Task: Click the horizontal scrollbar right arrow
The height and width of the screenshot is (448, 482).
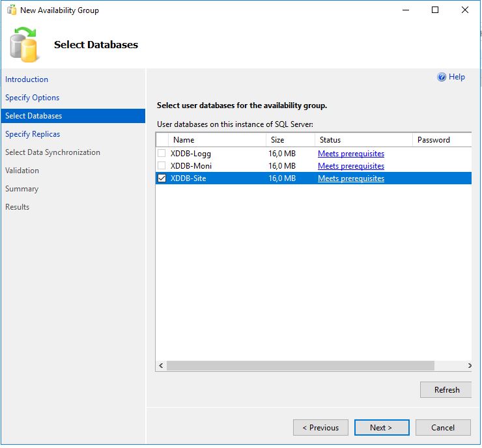Action: (x=470, y=365)
